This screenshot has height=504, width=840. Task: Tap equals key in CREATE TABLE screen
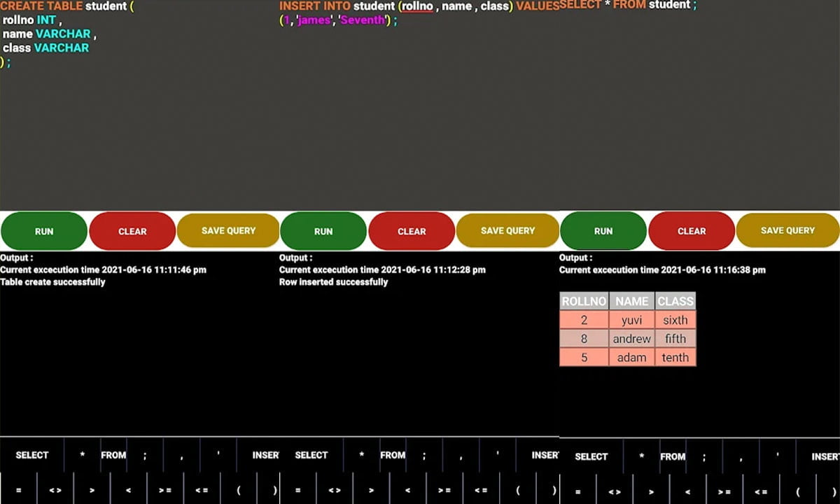pyautogui.click(x=18, y=490)
